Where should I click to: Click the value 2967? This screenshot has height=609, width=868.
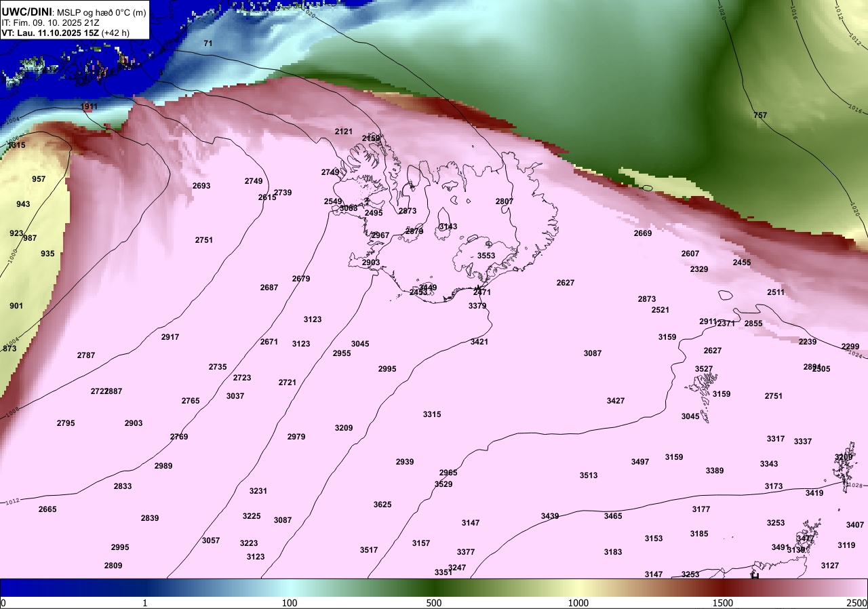tap(380, 235)
